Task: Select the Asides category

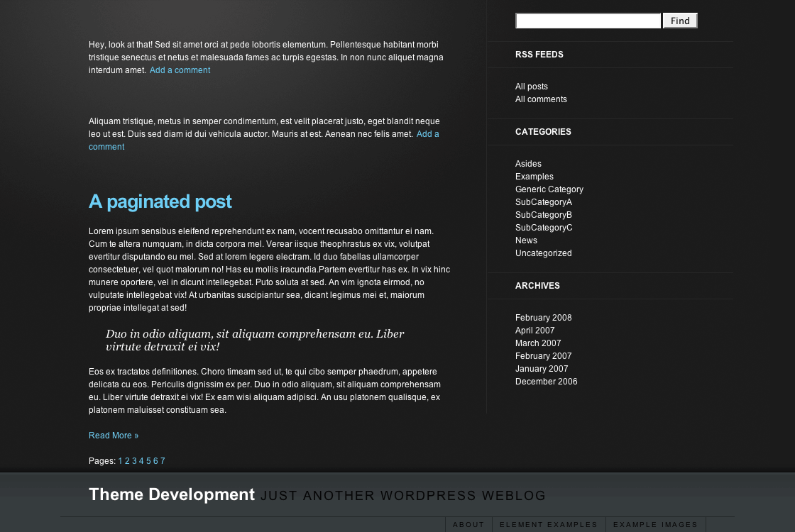Action: point(528,163)
